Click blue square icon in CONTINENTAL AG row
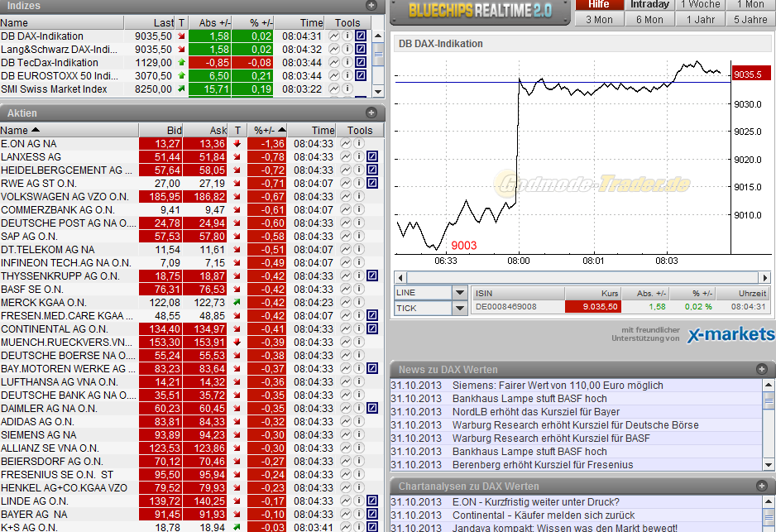776x532 pixels. (x=372, y=328)
